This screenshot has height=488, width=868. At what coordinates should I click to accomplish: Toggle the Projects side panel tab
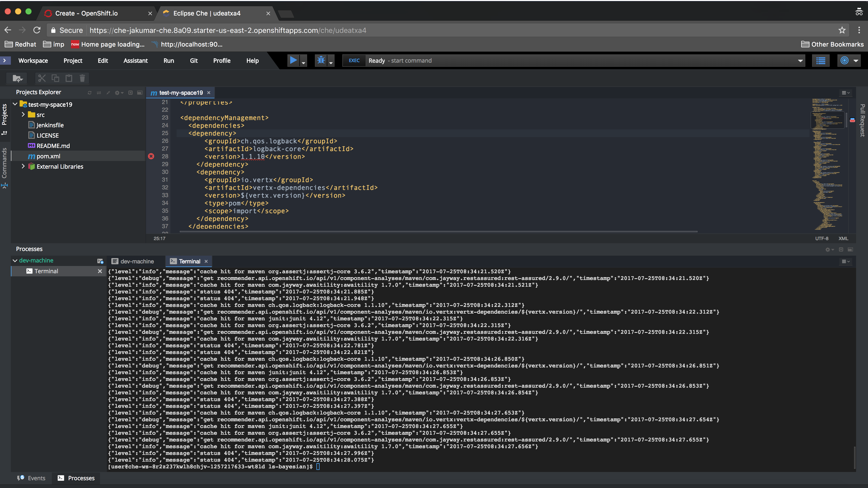4,119
